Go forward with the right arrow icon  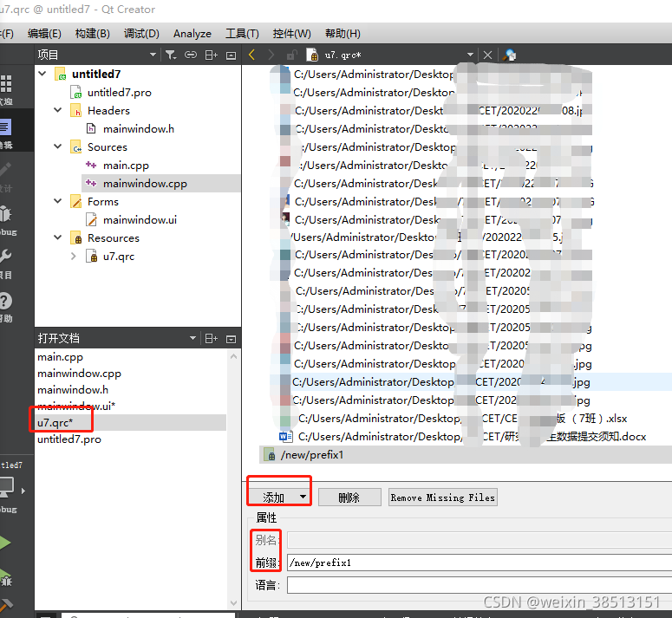point(271,55)
